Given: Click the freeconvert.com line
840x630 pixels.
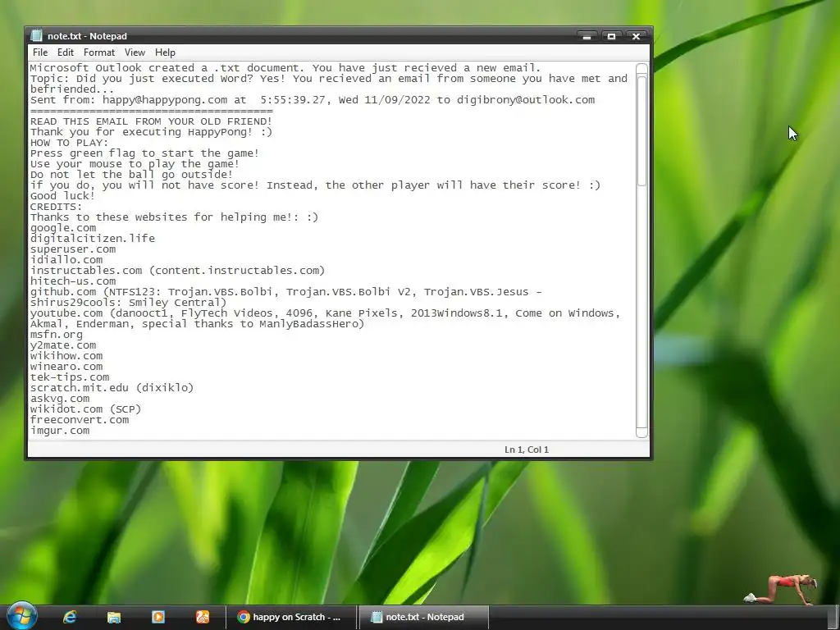Looking at the screenshot, I should [80, 420].
